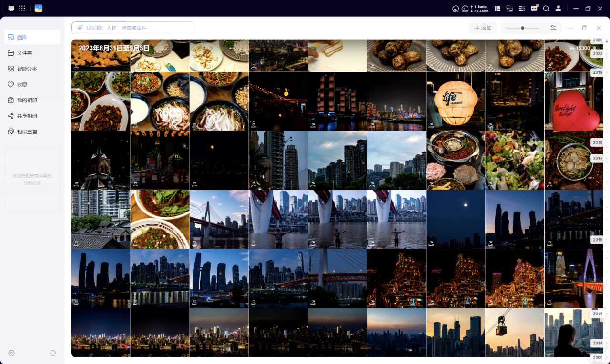Click the show desktop icon in the top bar
Image resolution: width=610 pixels, height=364 pixels.
(x=11, y=9)
